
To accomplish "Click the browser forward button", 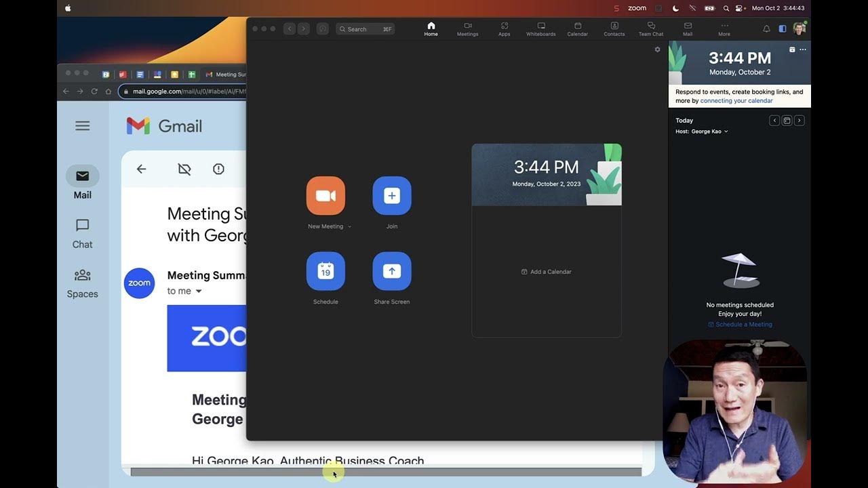I will click(x=80, y=91).
